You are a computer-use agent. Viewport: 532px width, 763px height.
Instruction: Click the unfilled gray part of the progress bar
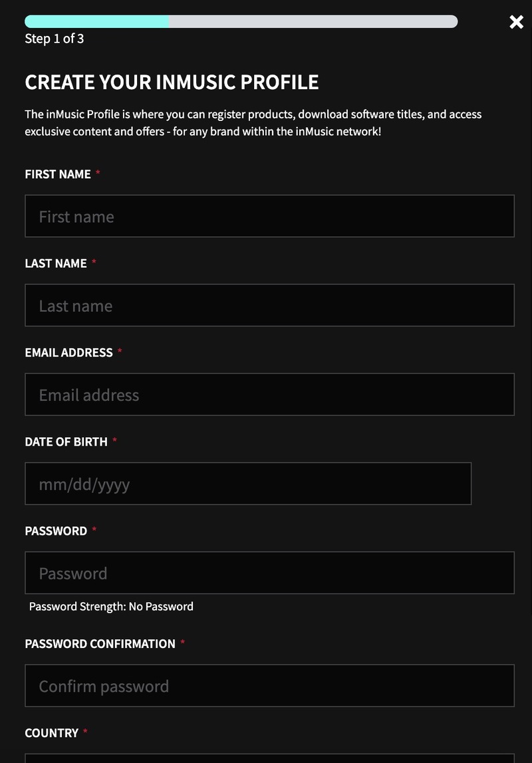pos(313,21)
